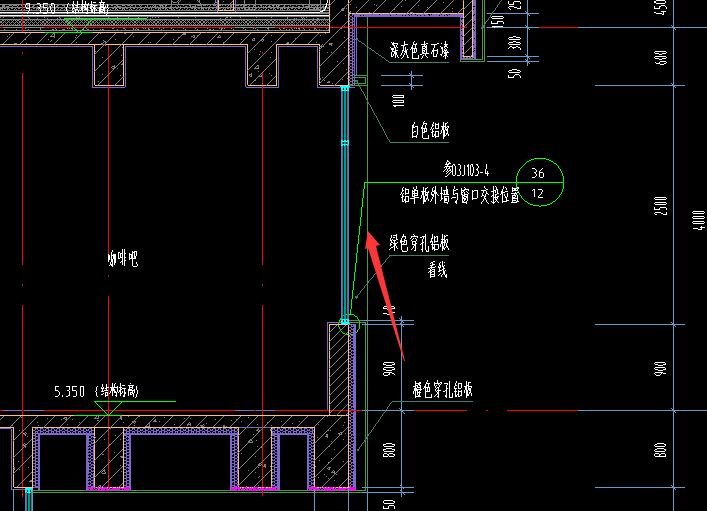Select the 绿色穿孔铝板 label
This screenshot has height=511, width=707.
point(419,242)
